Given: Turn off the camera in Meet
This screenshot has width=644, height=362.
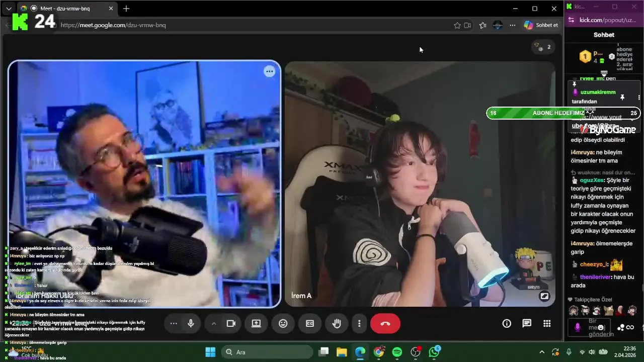Looking at the screenshot, I should [x=231, y=323].
